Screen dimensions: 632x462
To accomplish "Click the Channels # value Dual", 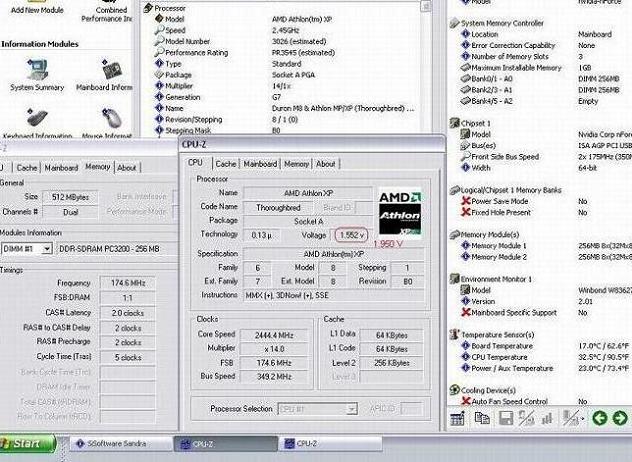I will point(70,212).
